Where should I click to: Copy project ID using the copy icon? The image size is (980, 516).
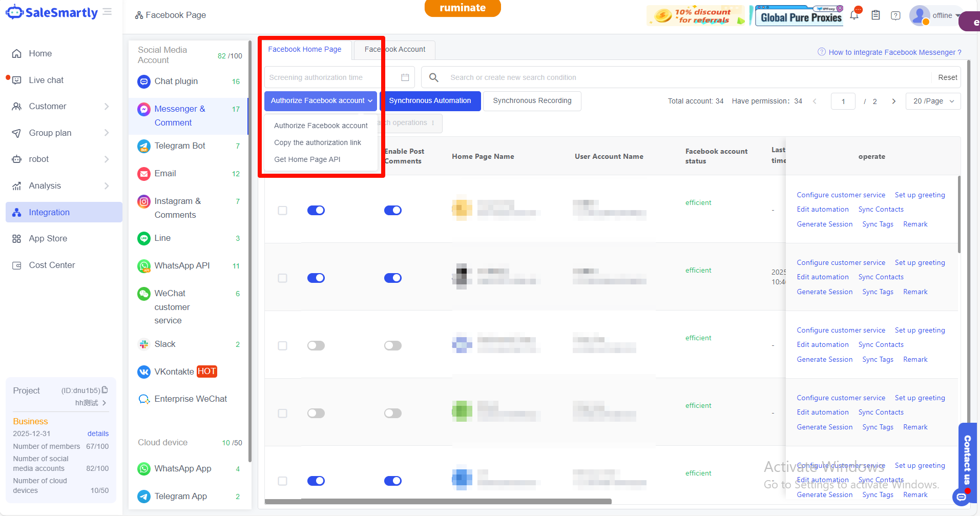(x=105, y=390)
